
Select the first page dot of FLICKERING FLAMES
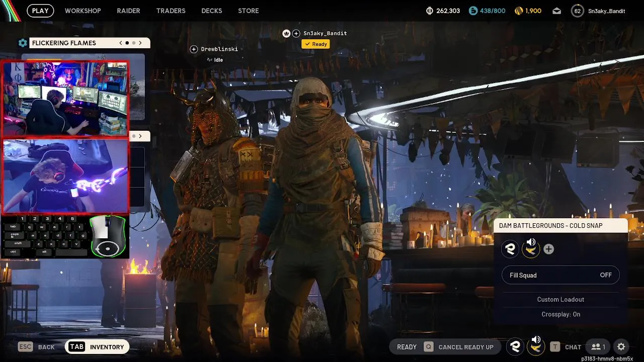[x=127, y=43]
